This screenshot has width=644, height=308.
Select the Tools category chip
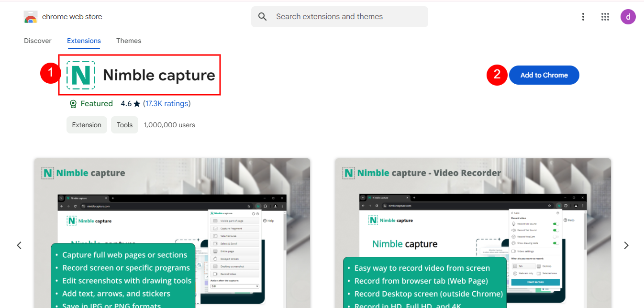tap(124, 125)
